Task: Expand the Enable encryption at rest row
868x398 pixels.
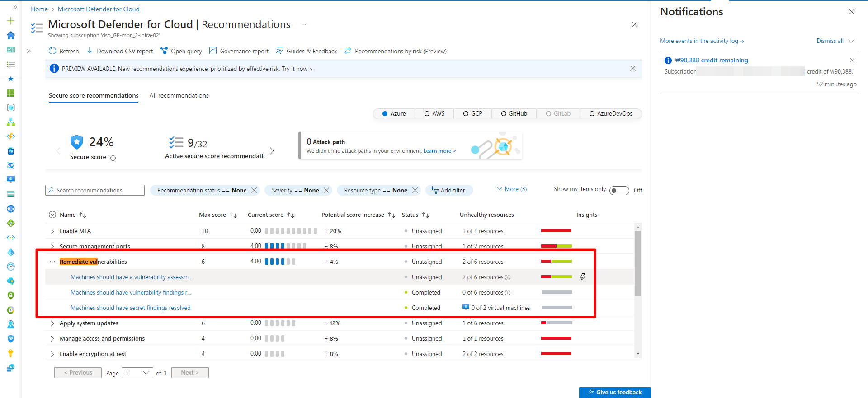Action: [52, 354]
